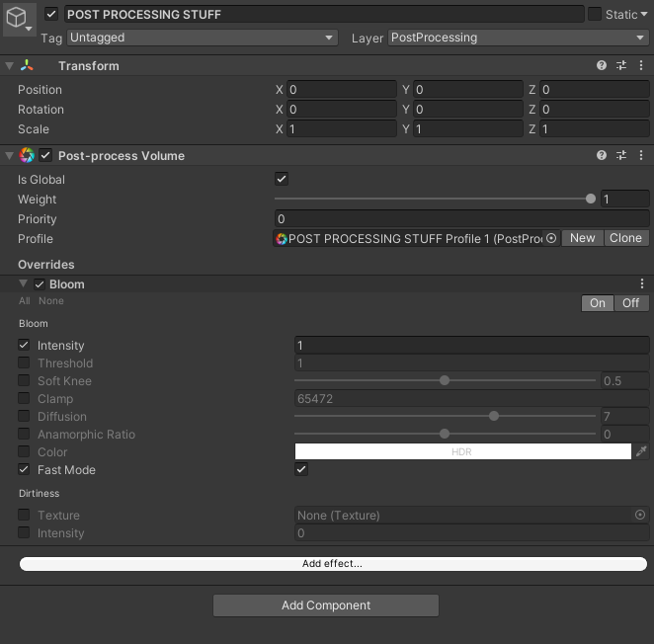Enable the Anamorphic Ratio override checkbox
Image resolution: width=654 pixels, height=644 pixels.
point(24,434)
